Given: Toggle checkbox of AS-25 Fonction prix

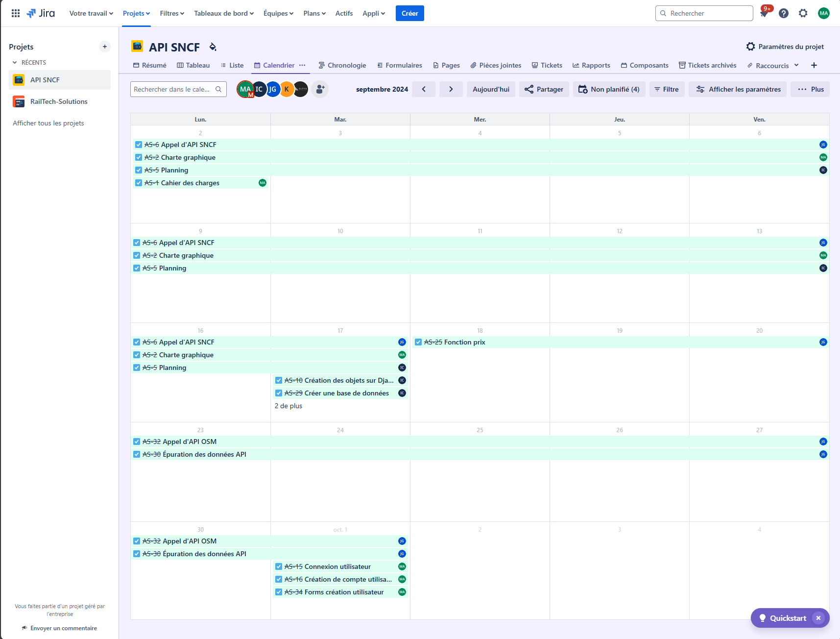Looking at the screenshot, I should [x=418, y=342].
